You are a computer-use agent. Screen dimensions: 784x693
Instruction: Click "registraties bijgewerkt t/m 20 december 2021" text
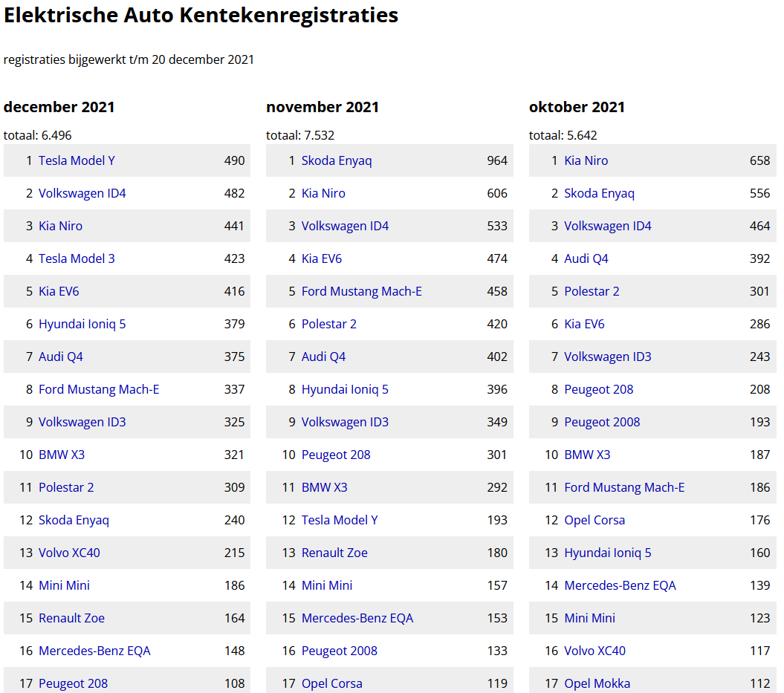(x=129, y=59)
